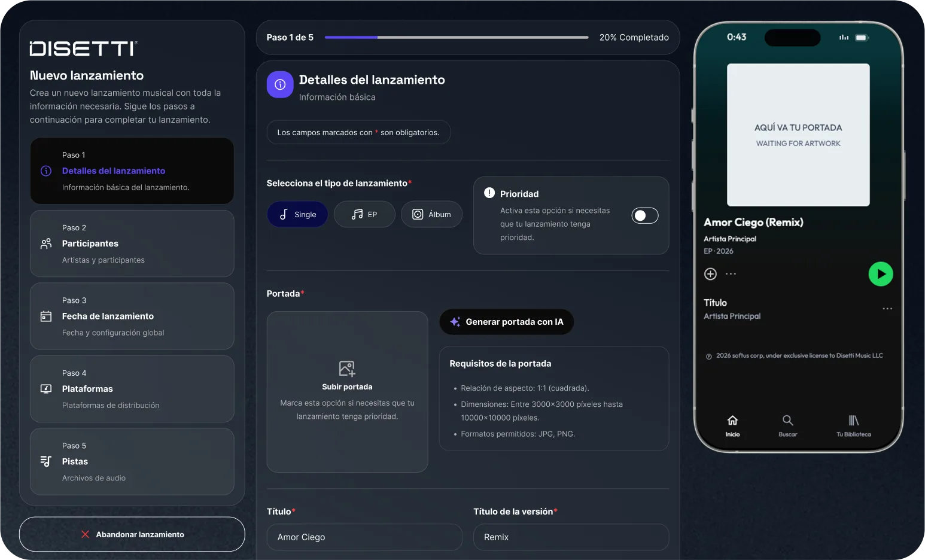
Task: Open three-dots menu on the Título track row
Action: coord(887,309)
